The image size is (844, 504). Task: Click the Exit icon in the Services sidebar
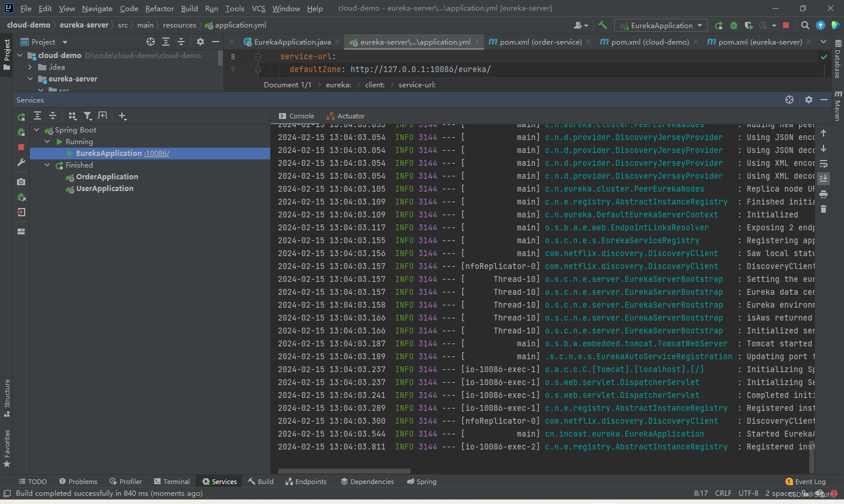coord(21,212)
